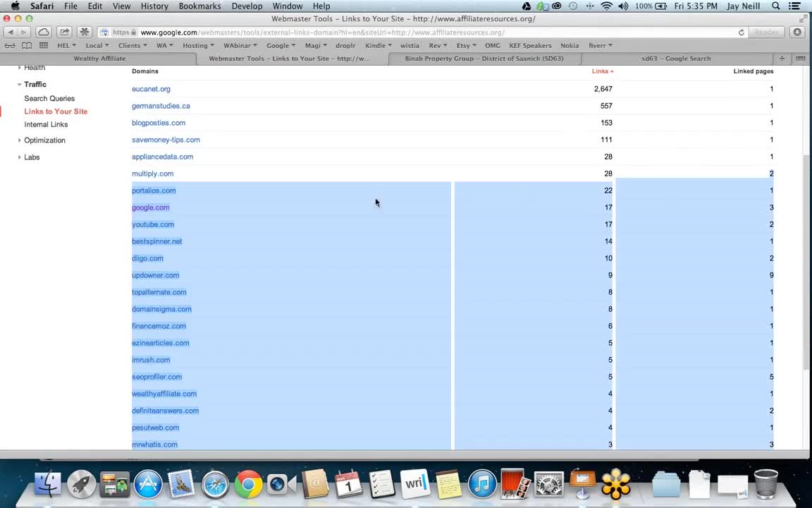
Task: Open the Apple menu
Action: point(15,6)
